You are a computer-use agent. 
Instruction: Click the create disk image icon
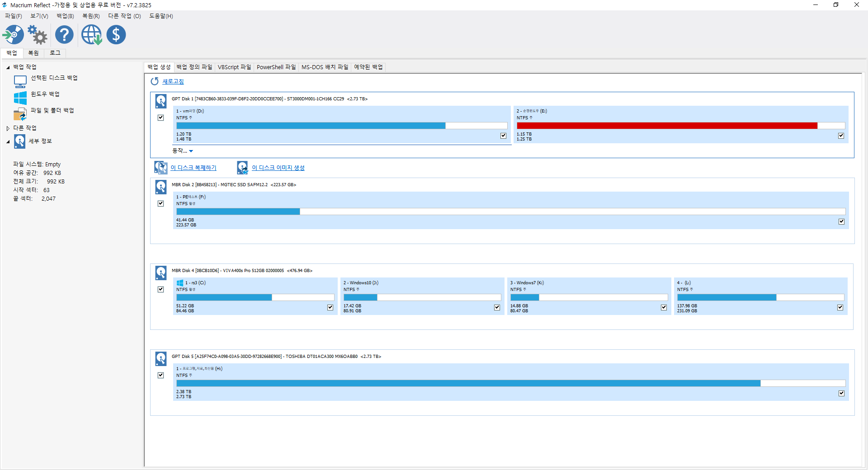point(243,168)
